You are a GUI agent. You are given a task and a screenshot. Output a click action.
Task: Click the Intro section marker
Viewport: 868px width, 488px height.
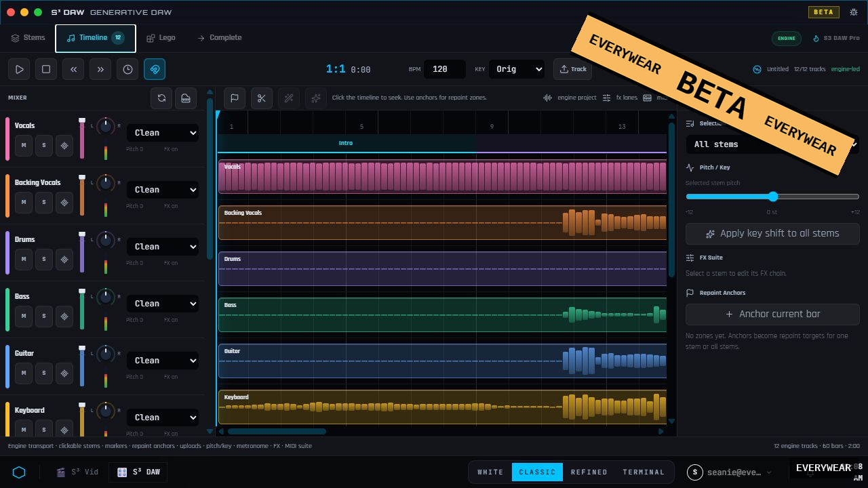pyautogui.click(x=346, y=144)
